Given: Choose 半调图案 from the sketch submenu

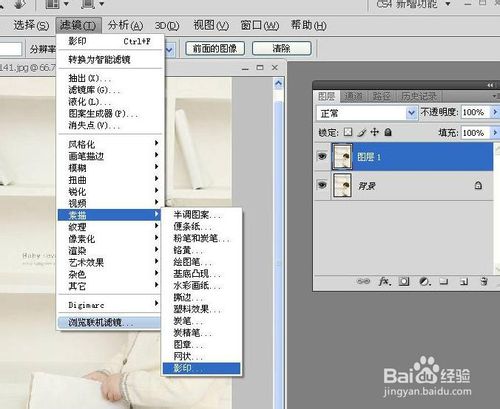Looking at the screenshot, I should (201, 215).
